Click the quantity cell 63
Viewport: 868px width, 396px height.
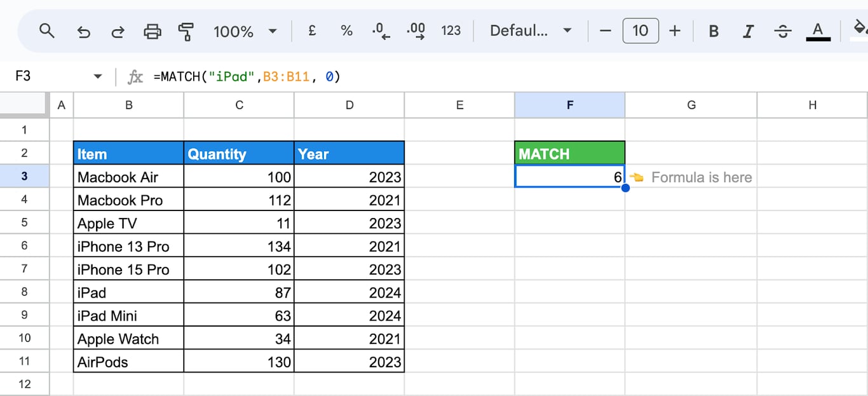pos(239,315)
